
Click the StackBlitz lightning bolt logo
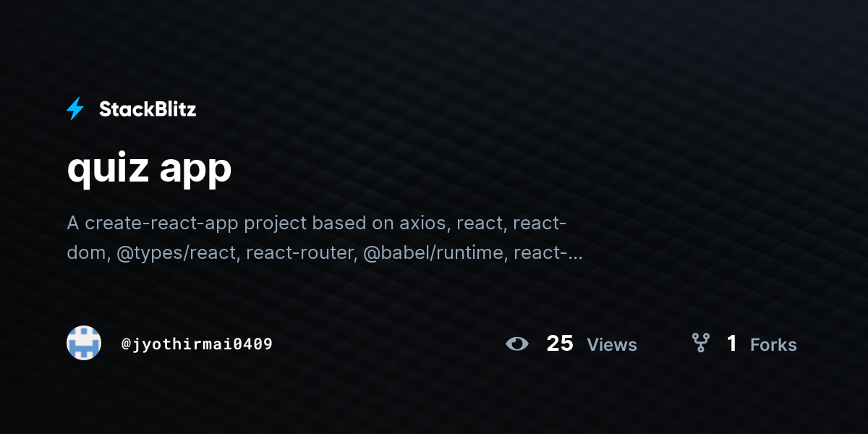[75, 109]
